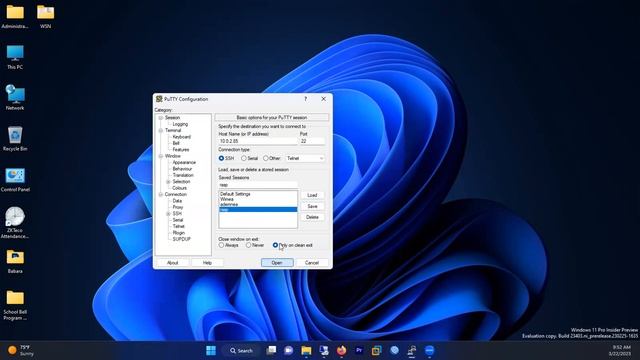Open the Telnet protocol dropdown
The image size is (640, 360).
(x=305, y=158)
